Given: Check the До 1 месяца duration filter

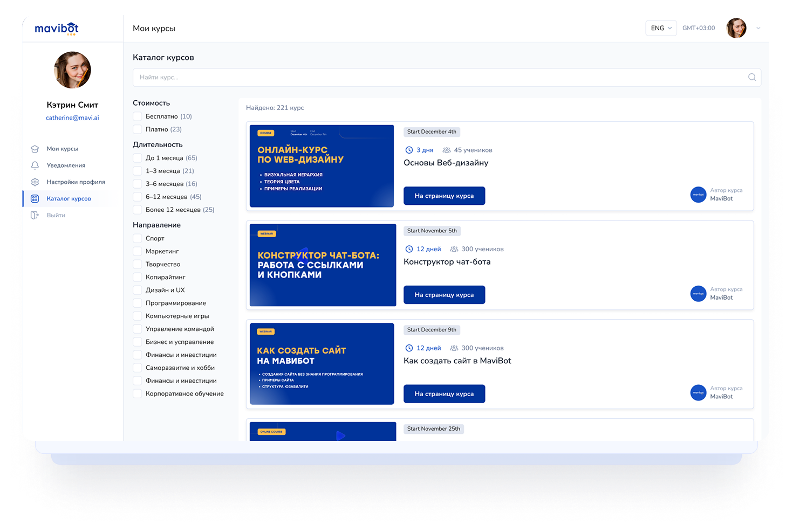Looking at the screenshot, I should [138, 158].
